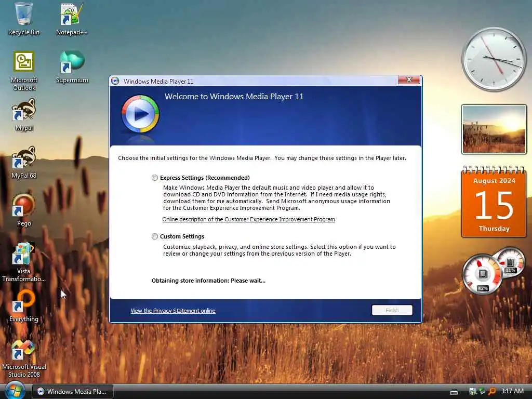Open the Microsoft Outlook desktop icon
The height and width of the screenshot is (399, 532).
pyautogui.click(x=24, y=71)
